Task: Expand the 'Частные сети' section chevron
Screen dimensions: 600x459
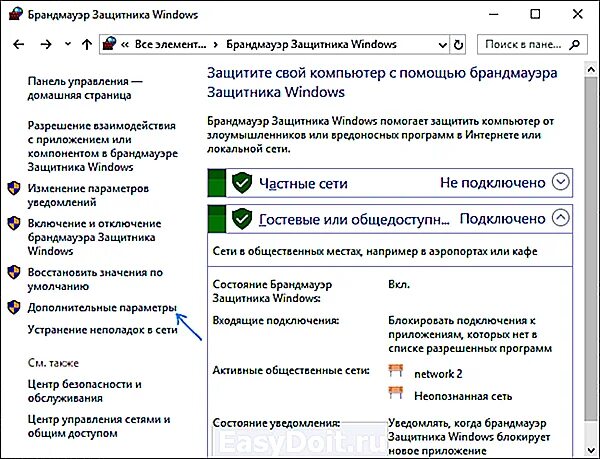Action: tap(561, 182)
